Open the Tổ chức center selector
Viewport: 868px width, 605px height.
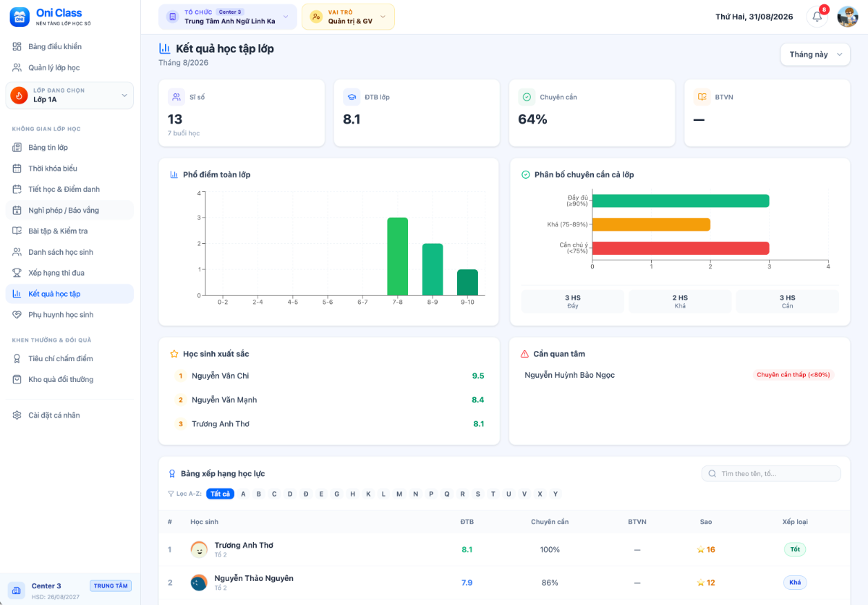228,17
